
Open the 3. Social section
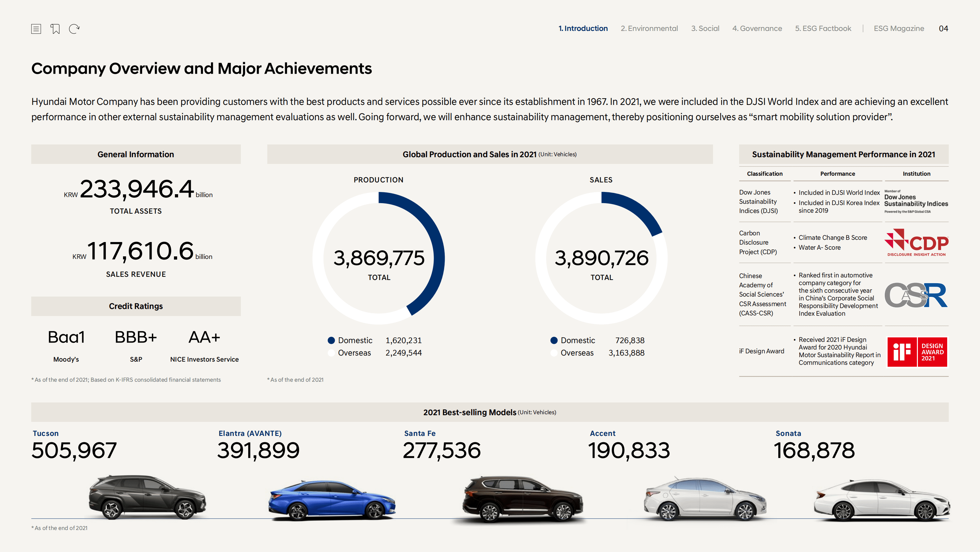pyautogui.click(x=705, y=28)
